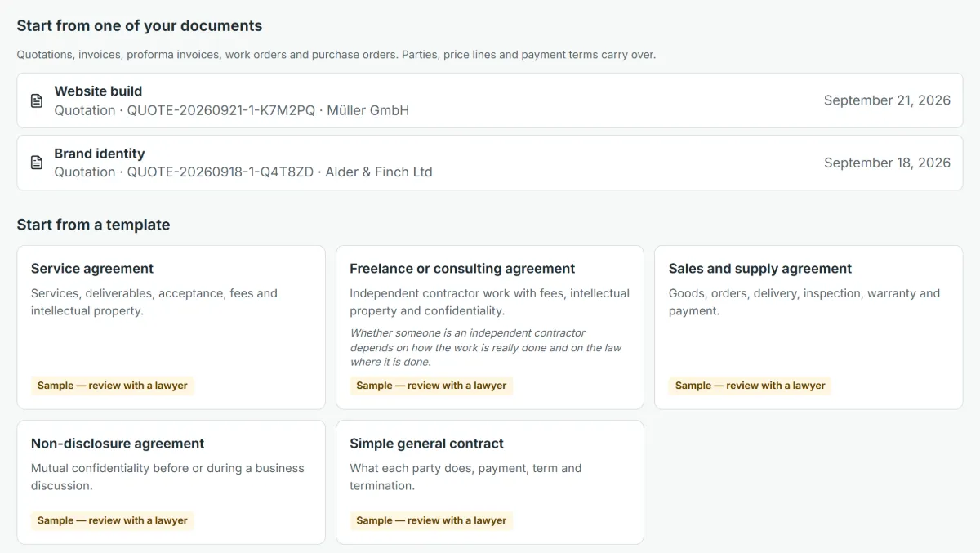Click the Sample badge on Service agreement
The width and height of the screenshot is (980, 553).
click(x=113, y=386)
